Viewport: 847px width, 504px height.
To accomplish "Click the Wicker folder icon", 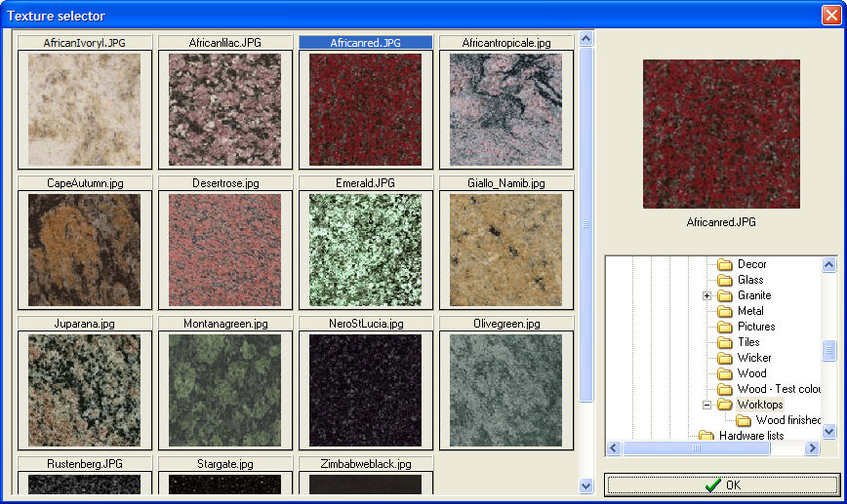I will (724, 359).
